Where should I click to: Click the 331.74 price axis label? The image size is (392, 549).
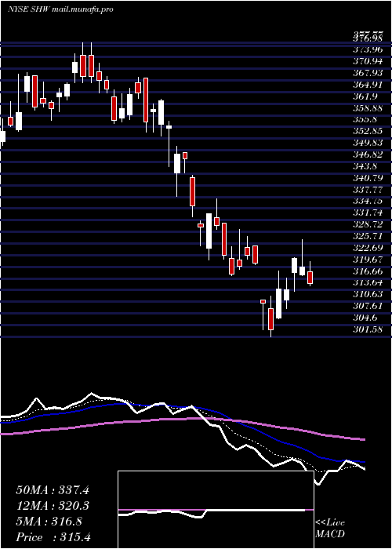[x=368, y=213]
